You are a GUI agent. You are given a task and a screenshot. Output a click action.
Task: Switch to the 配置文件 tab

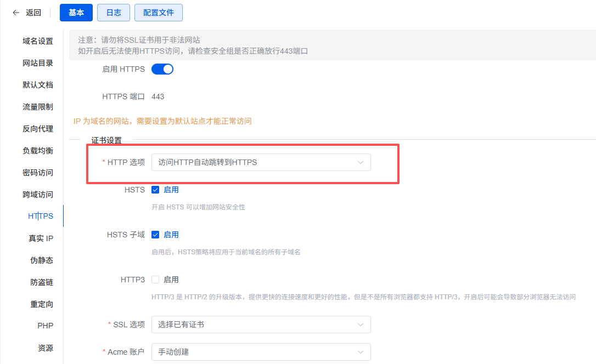point(158,13)
